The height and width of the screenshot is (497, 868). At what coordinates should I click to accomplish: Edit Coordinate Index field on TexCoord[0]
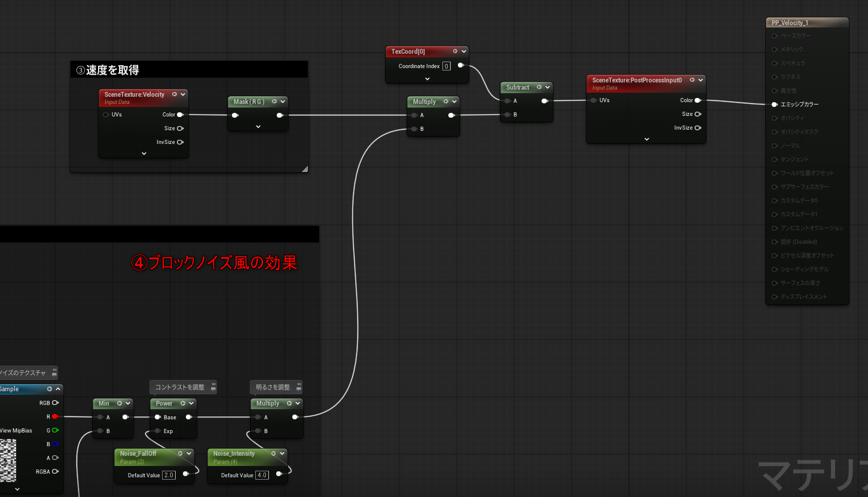click(447, 66)
